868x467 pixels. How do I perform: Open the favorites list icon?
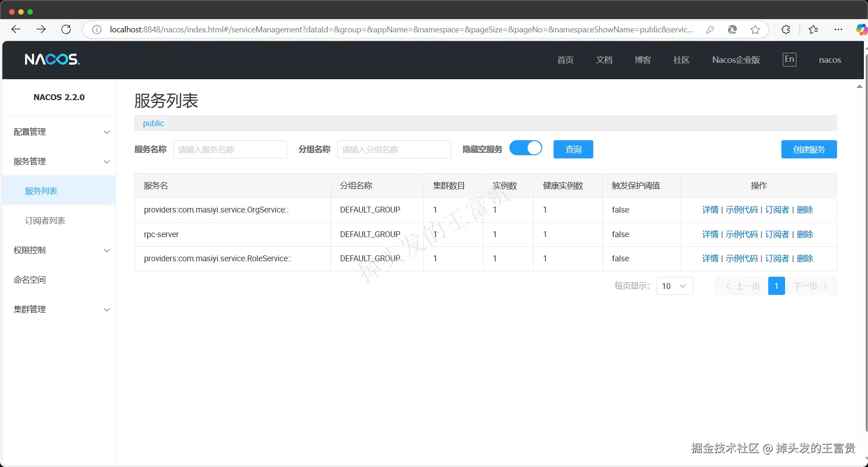[813, 30]
